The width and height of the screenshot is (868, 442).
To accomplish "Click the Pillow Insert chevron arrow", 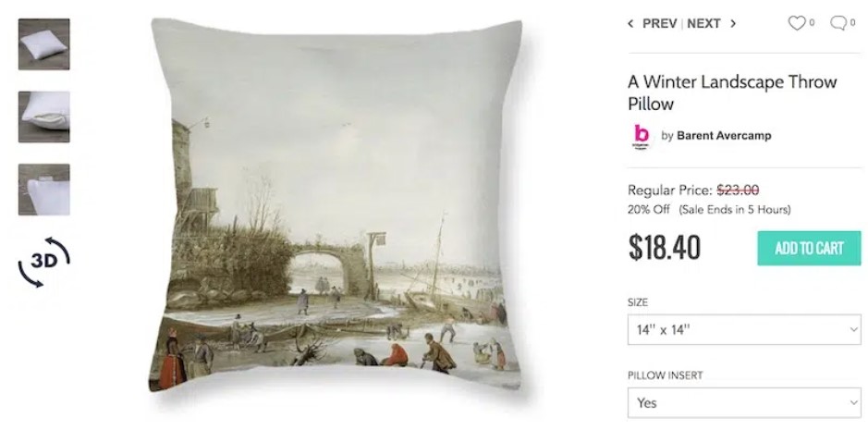I will [x=853, y=402].
